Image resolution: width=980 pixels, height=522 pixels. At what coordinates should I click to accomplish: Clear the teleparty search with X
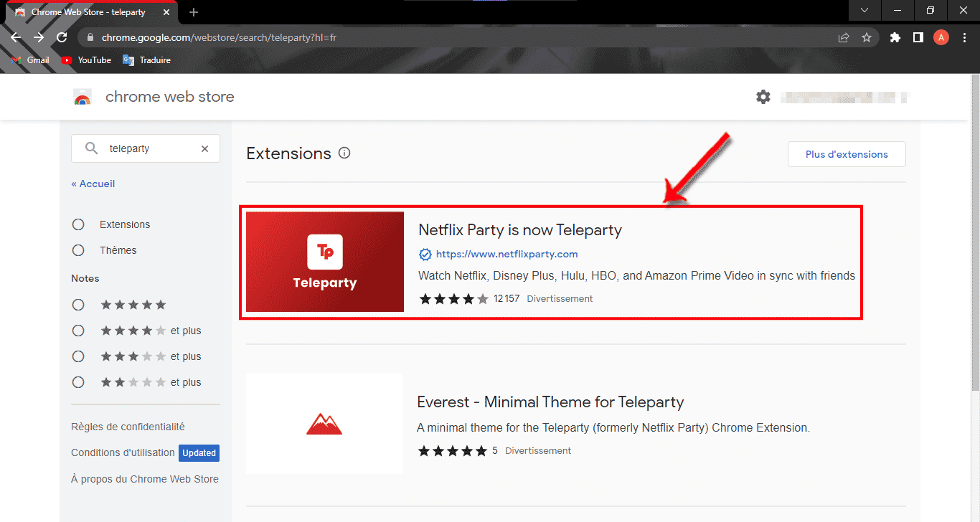click(x=204, y=148)
